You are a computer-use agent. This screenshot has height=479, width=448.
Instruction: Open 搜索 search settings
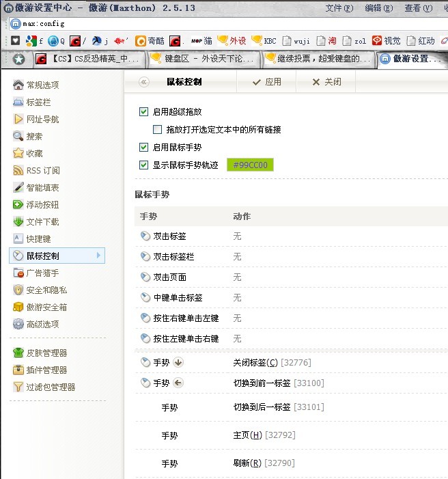(x=27, y=136)
